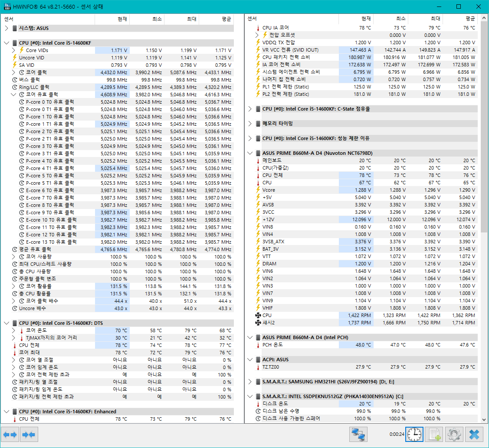Expand the 전압 오프셋 row
Screen dimensions: 489x448
pos(257,35)
